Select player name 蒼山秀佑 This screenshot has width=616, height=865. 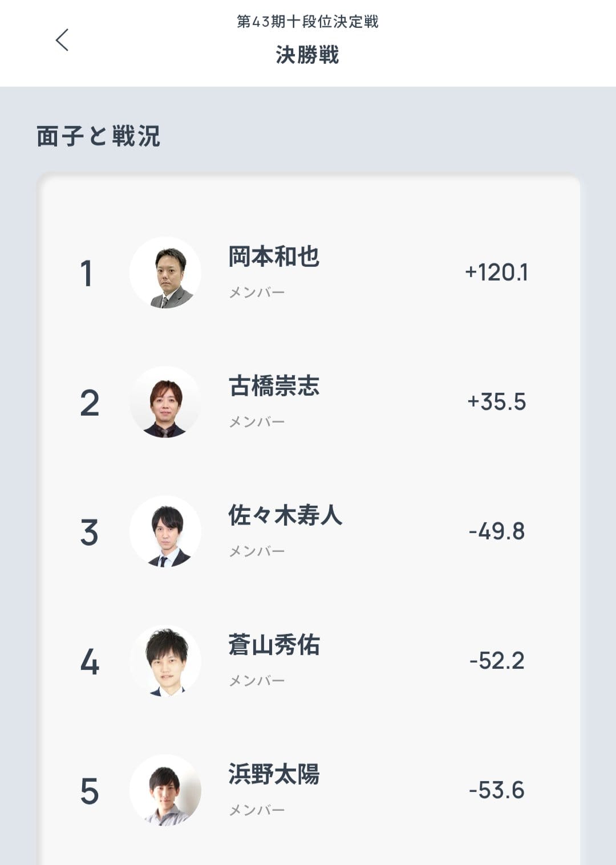click(x=274, y=645)
